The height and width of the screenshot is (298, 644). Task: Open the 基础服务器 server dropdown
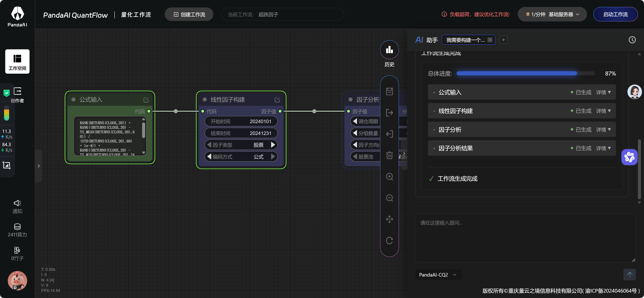click(x=552, y=14)
